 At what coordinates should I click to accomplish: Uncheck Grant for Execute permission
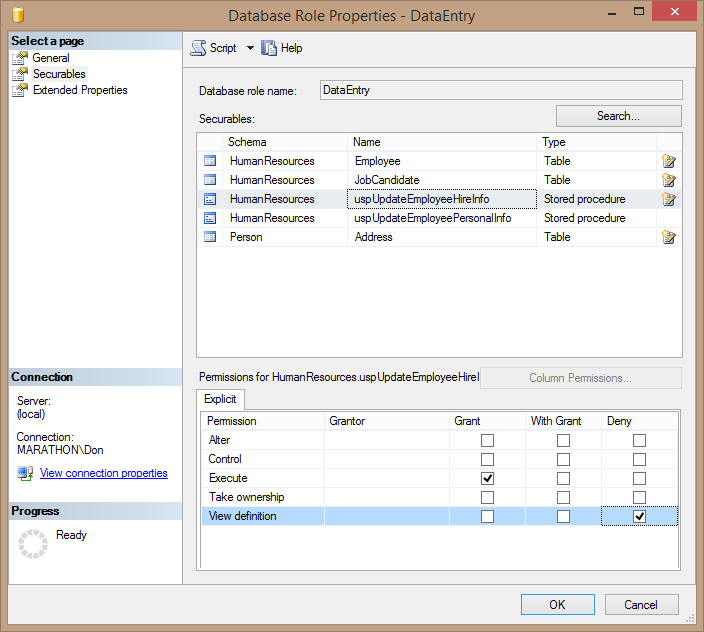[487, 478]
